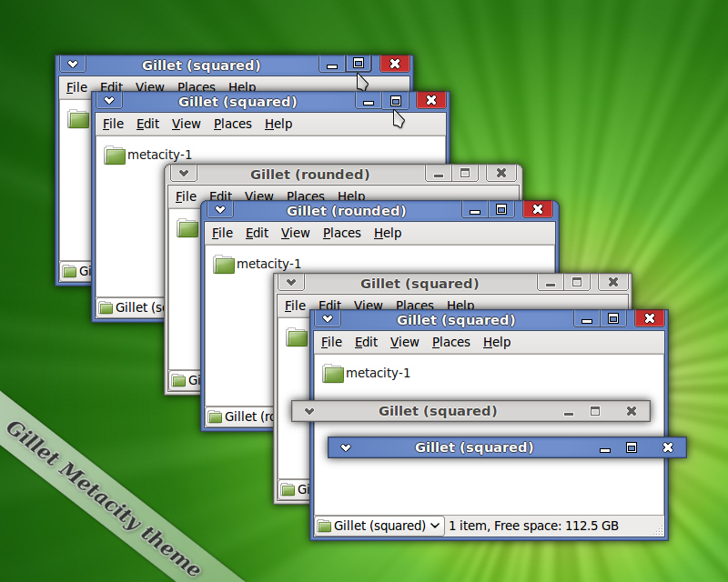The image size is (728, 582).
Task: Maximize the blue shaded Gillet (squared) title bar
Action: pos(632,447)
